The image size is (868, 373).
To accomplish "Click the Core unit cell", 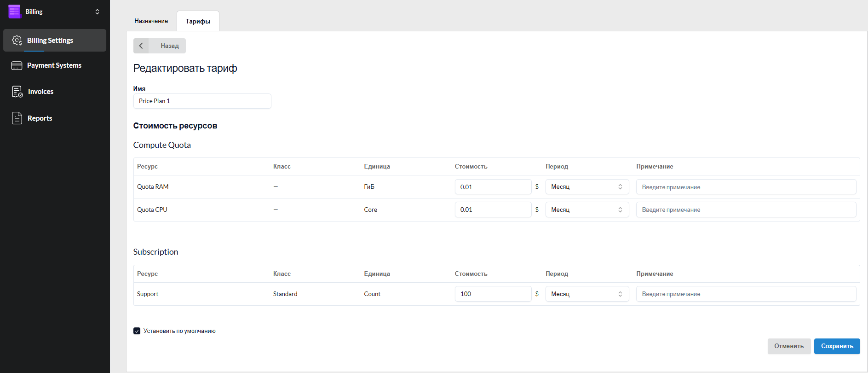I will pyautogui.click(x=370, y=210).
